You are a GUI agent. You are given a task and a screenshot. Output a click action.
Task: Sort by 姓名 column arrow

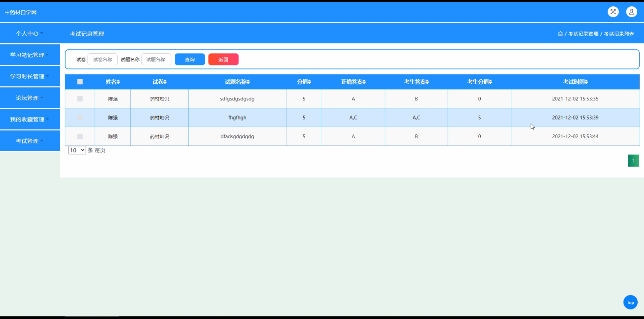(x=118, y=82)
